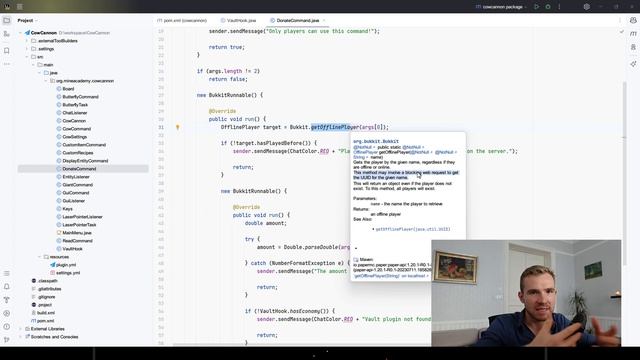Expand the .externalToolBuilders folder
The image size is (640, 360).
27,41
